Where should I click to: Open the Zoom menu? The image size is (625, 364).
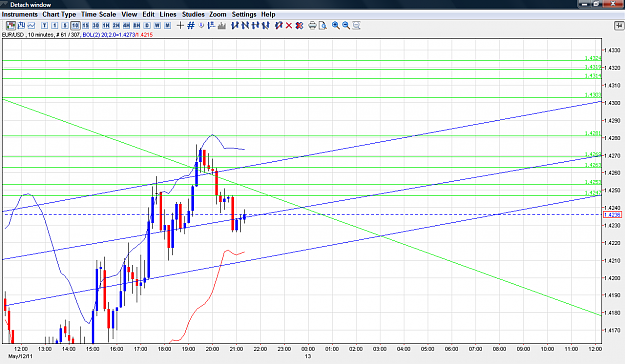pos(218,14)
